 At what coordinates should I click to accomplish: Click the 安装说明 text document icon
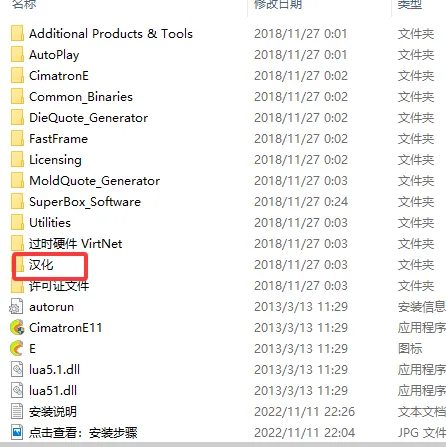coord(17,411)
